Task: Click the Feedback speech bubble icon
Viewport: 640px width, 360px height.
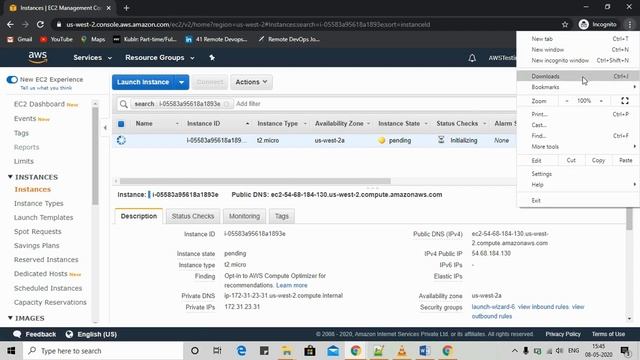Action: pyautogui.click(x=17, y=334)
